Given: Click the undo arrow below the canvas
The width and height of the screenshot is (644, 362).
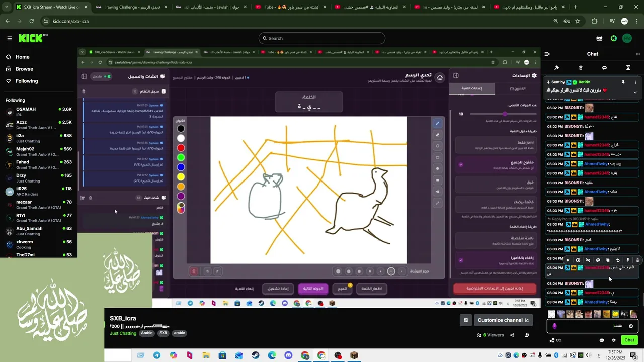Looking at the screenshot, I should [x=207, y=271].
